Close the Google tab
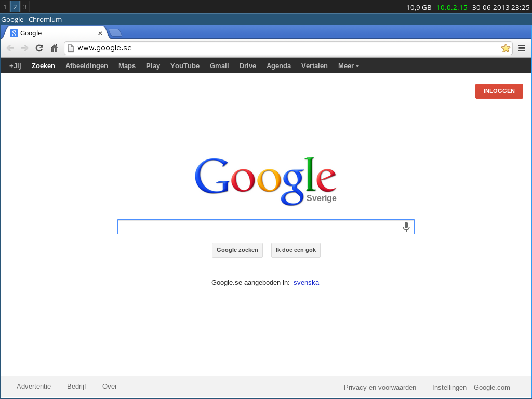 pyautogui.click(x=100, y=33)
